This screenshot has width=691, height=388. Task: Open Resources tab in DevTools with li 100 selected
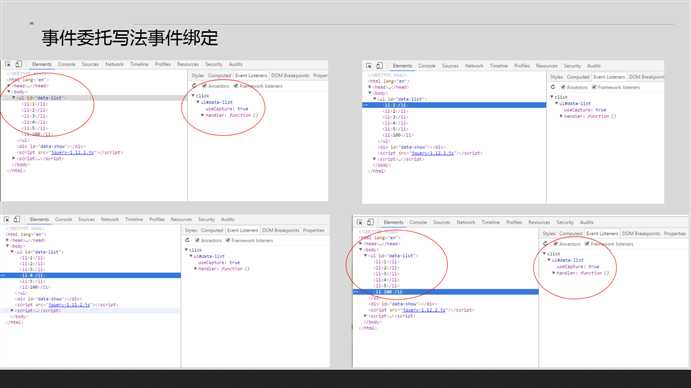539,222
